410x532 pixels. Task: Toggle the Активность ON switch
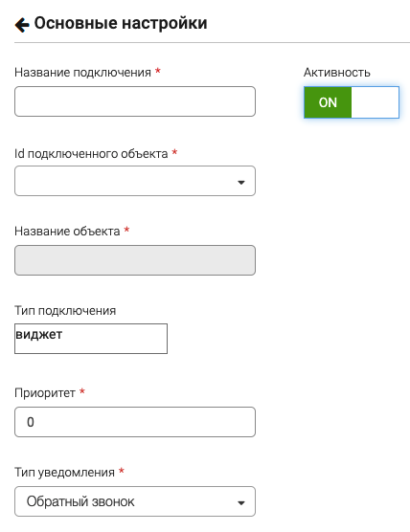pyautogui.click(x=352, y=102)
